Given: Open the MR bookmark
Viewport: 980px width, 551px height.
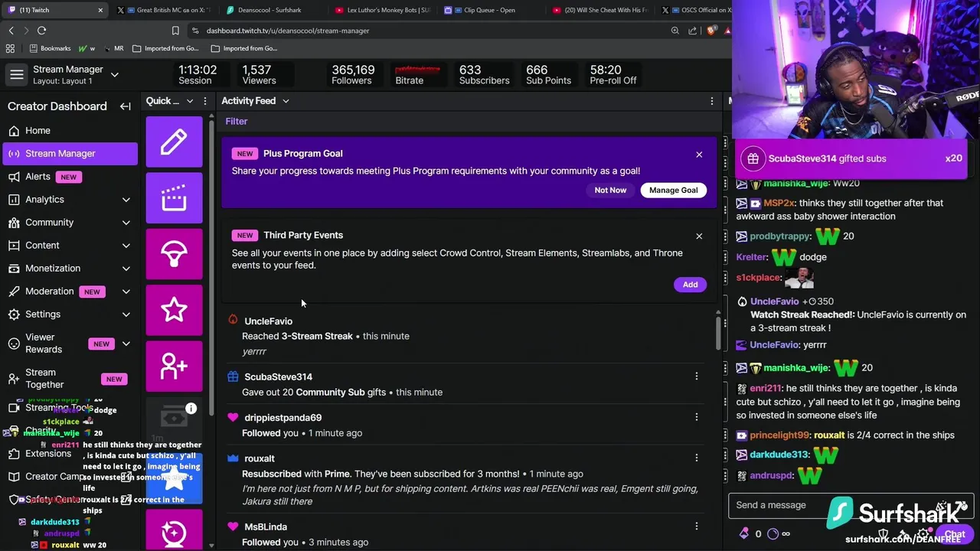Looking at the screenshot, I should click(113, 48).
